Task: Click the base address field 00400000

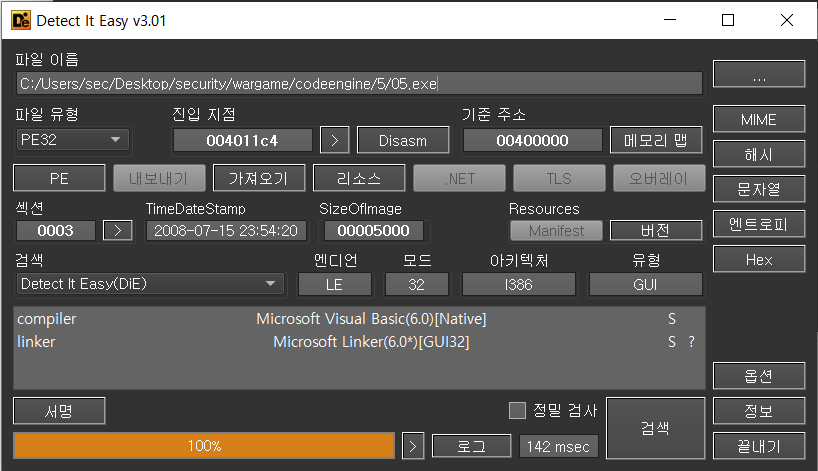Action: point(532,140)
